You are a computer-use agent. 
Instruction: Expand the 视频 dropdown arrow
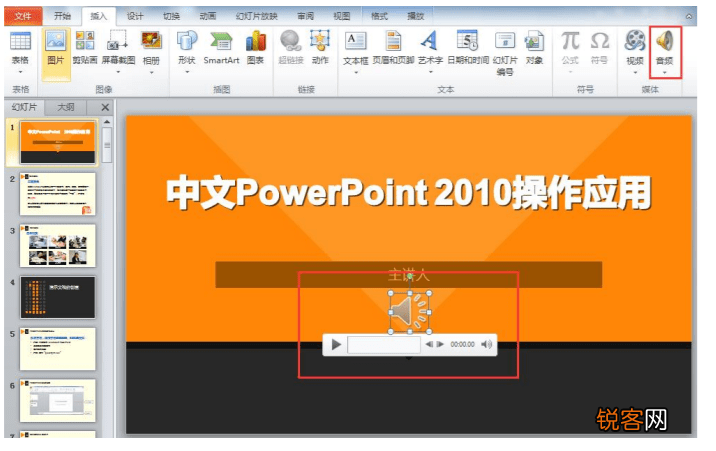pyautogui.click(x=635, y=72)
